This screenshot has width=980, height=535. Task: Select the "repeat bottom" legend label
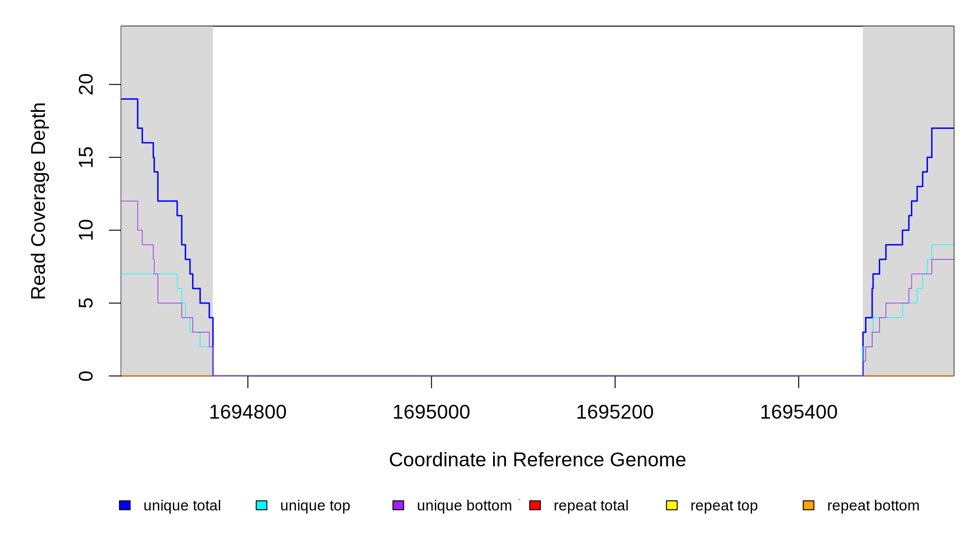pyautogui.click(x=873, y=506)
